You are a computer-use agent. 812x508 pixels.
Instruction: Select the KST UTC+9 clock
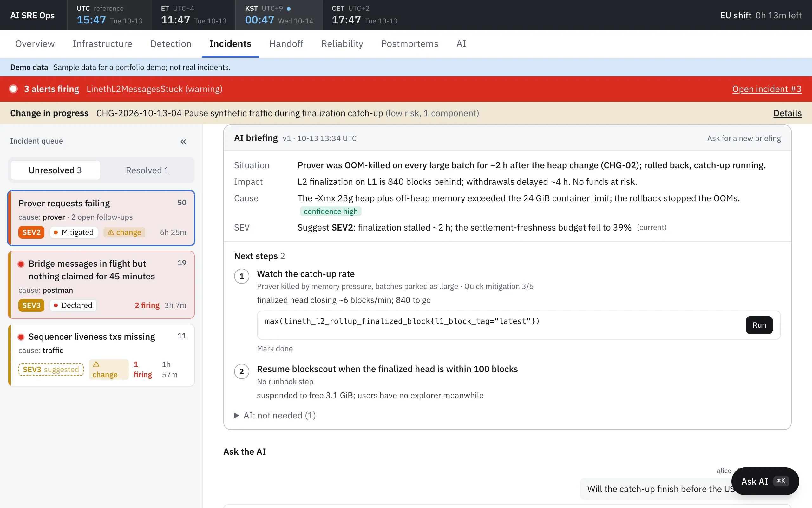[x=279, y=15]
